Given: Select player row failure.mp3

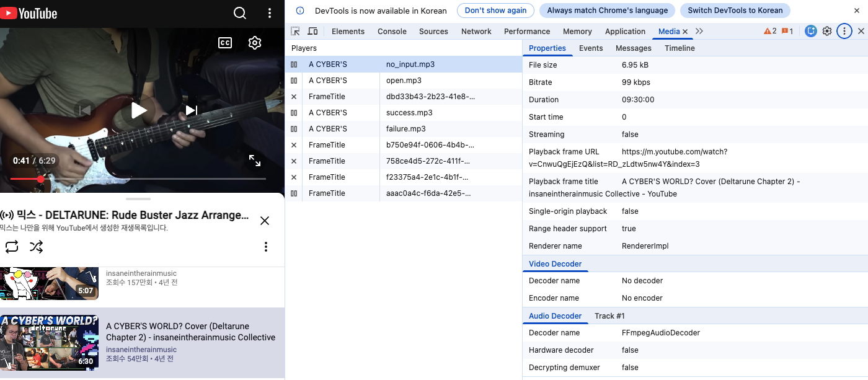Looking at the screenshot, I should (x=404, y=129).
